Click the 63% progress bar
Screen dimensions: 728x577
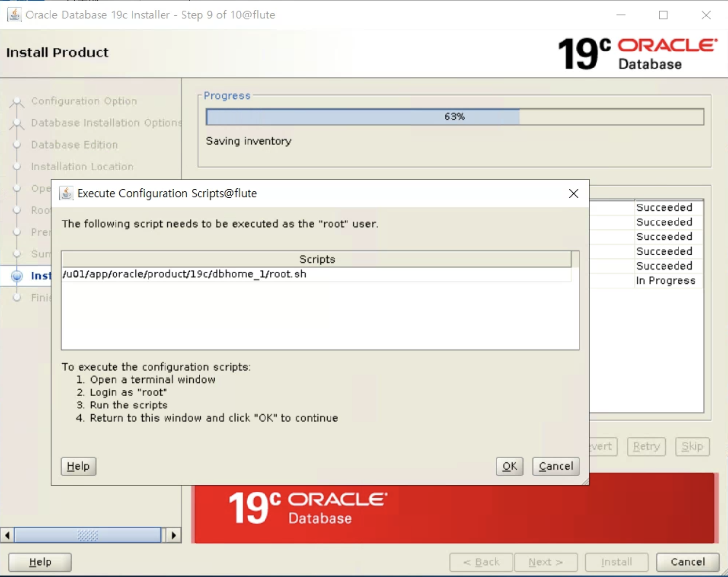[455, 117]
